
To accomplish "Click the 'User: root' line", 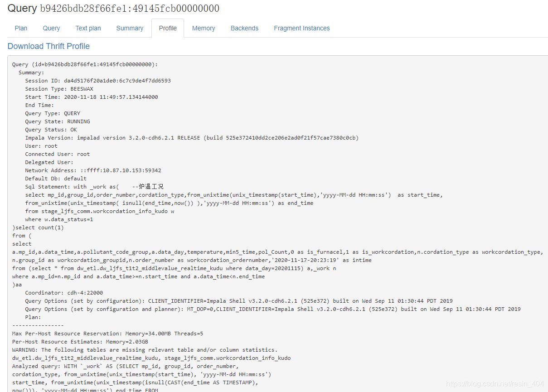I will (x=41, y=146).
